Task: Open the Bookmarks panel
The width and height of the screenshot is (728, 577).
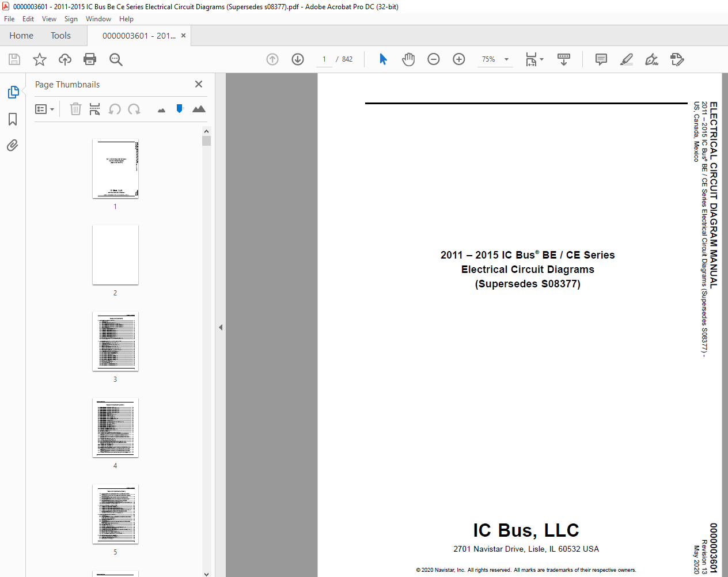Action: (x=13, y=119)
